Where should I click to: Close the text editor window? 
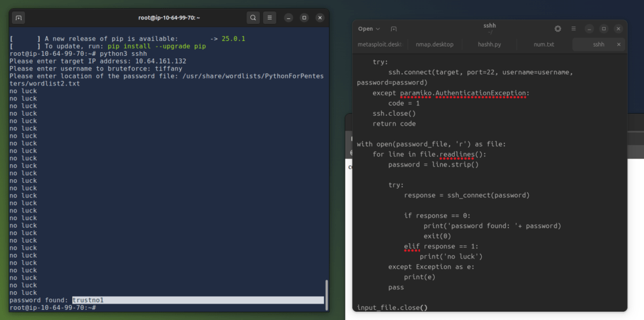(619, 29)
